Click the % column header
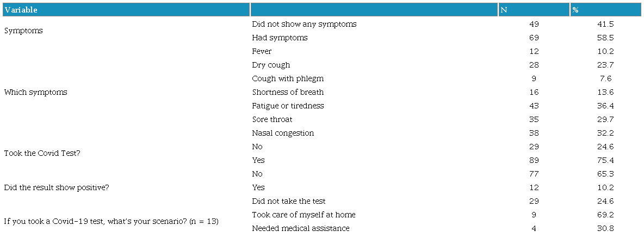The image size is (644, 237). click(x=575, y=10)
